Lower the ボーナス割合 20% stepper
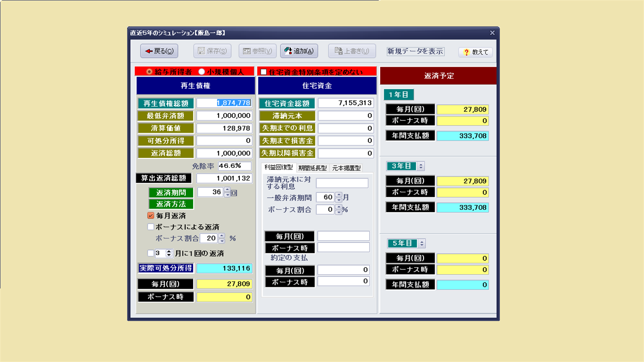The width and height of the screenshot is (644, 362). tap(222, 241)
